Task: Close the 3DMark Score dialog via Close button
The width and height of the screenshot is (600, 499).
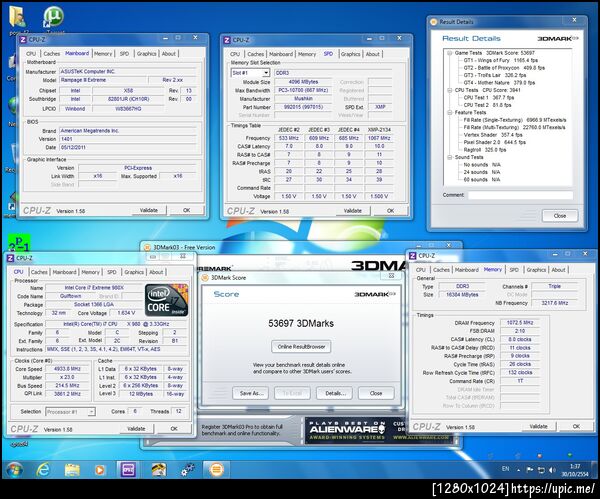Action: [x=376, y=393]
